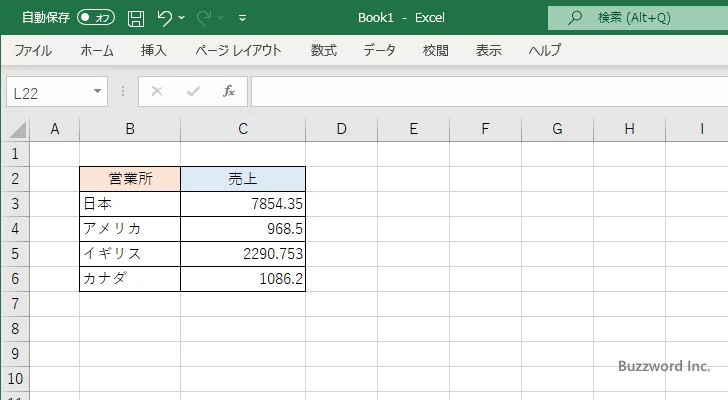The height and width of the screenshot is (400, 728).
Task: Select column A header
Action: (x=55, y=129)
